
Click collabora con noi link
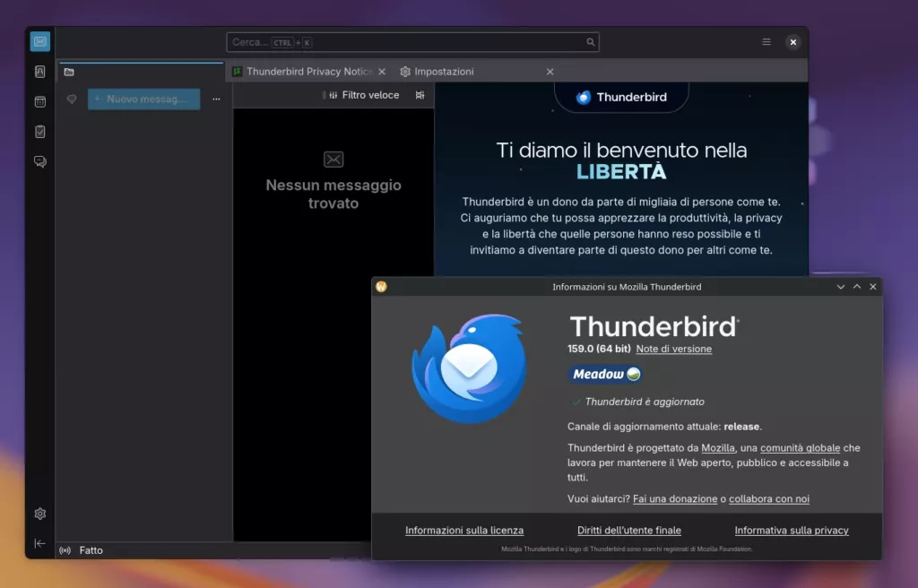click(x=768, y=499)
